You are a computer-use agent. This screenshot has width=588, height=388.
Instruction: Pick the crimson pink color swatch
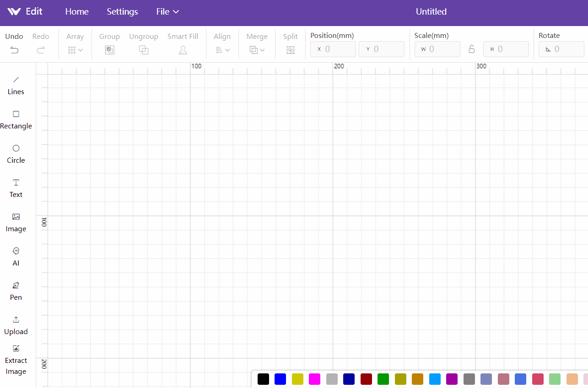tap(538, 379)
